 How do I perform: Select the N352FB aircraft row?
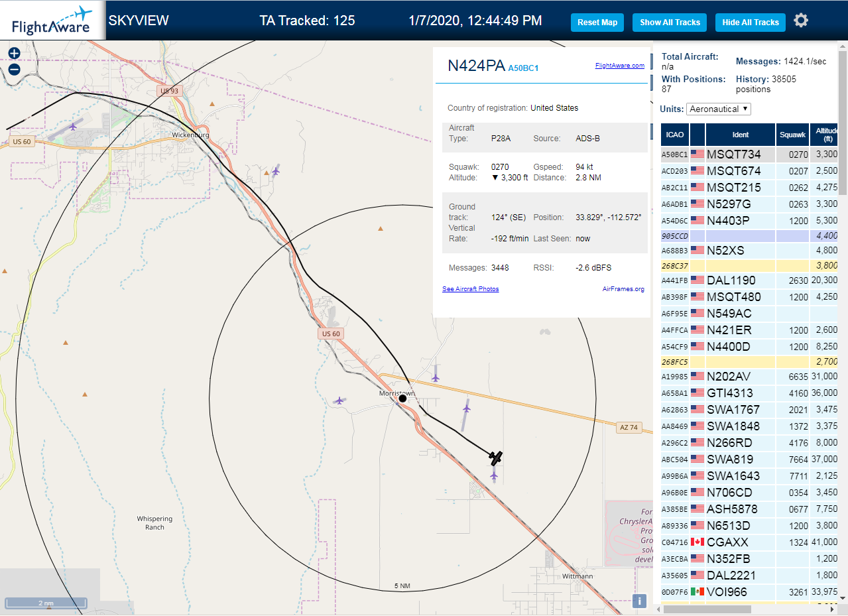[x=749, y=559]
